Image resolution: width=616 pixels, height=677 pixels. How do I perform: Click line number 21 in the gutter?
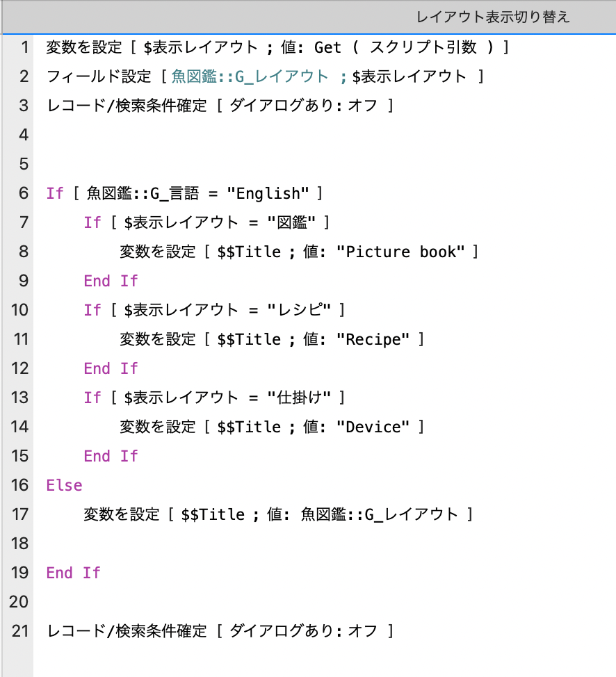(x=19, y=631)
